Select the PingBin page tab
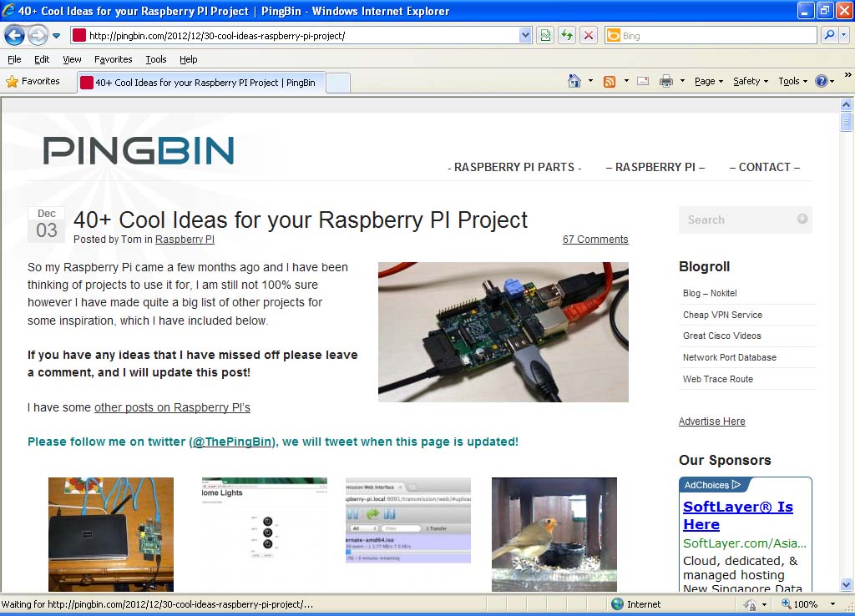Image resolution: width=855 pixels, height=616 pixels. pyautogui.click(x=201, y=83)
